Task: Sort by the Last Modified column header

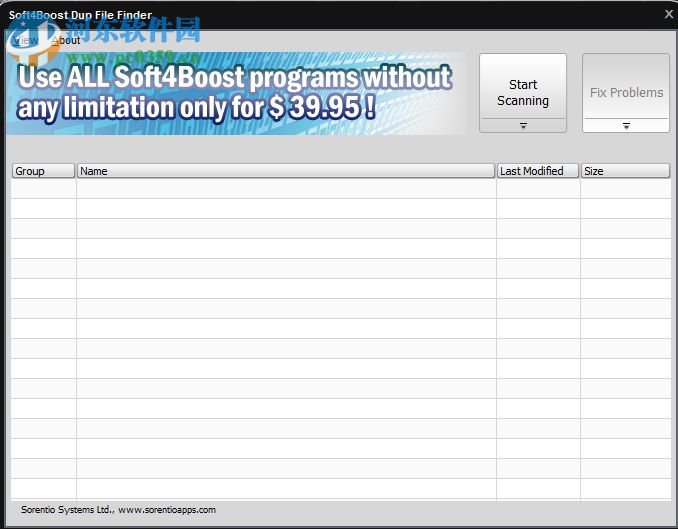Action: pyautogui.click(x=537, y=171)
